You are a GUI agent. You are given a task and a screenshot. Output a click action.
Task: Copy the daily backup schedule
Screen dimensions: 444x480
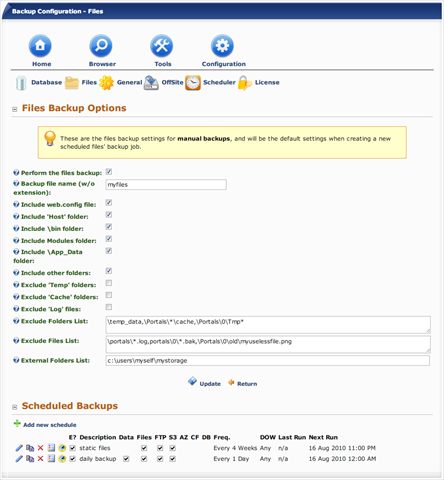click(30, 459)
